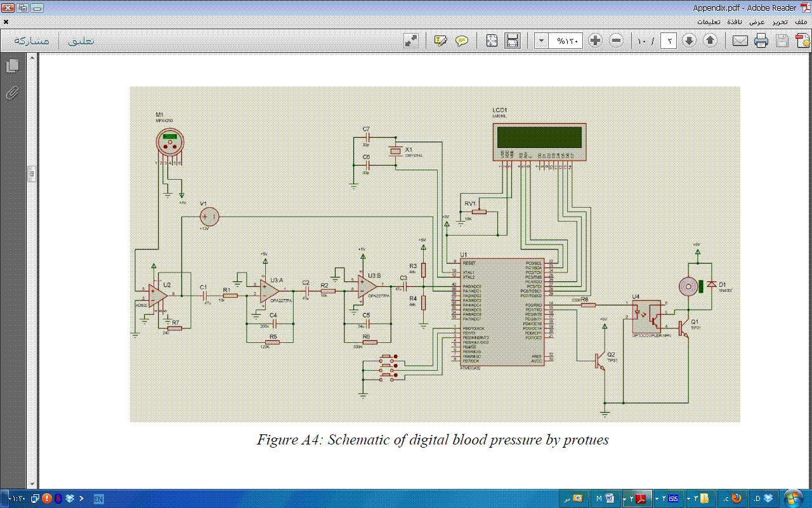Open the عرض (View) menu

[757, 22]
